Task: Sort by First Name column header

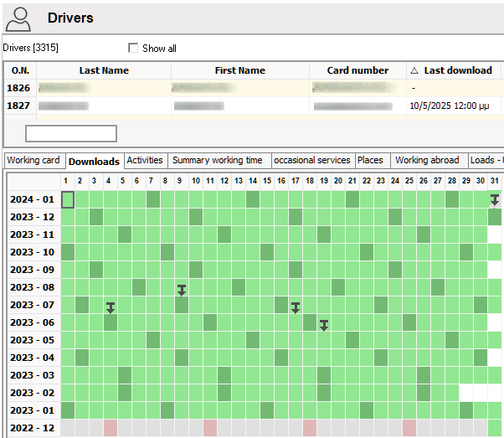Action: pyautogui.click(x=240, y=70)
